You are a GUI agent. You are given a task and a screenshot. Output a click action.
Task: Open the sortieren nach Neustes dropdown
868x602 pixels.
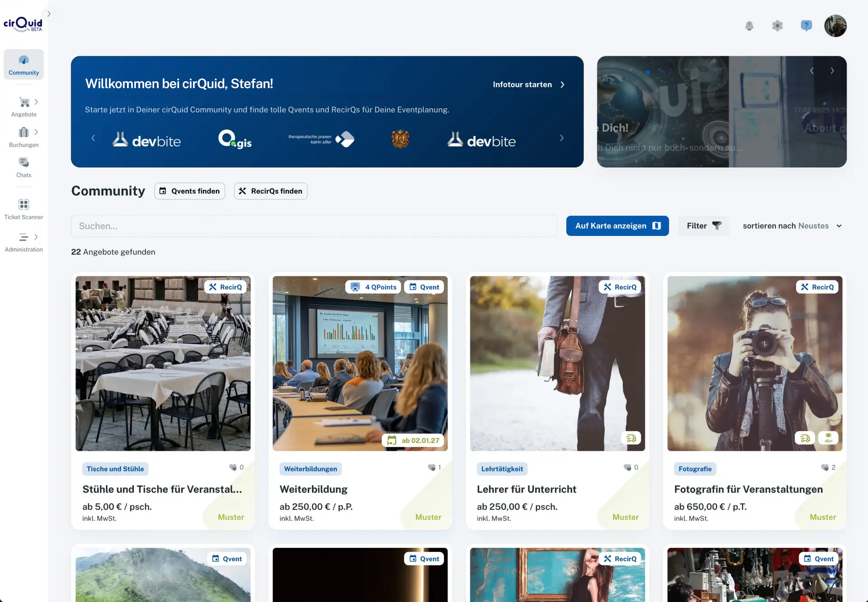tap(792, 226)
